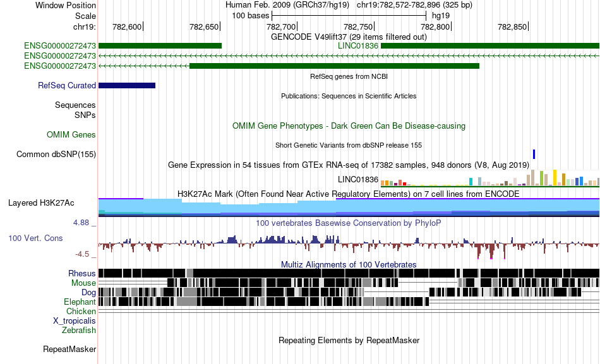Click the 100 Vert. Cons track label
The image size is (600, 364).
click(35, 238)
